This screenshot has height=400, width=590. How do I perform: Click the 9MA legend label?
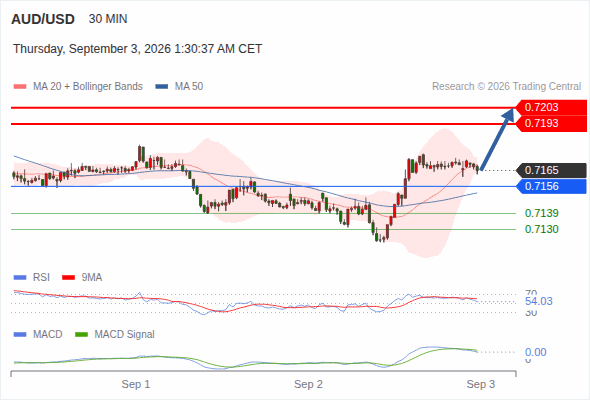point(92,277)
